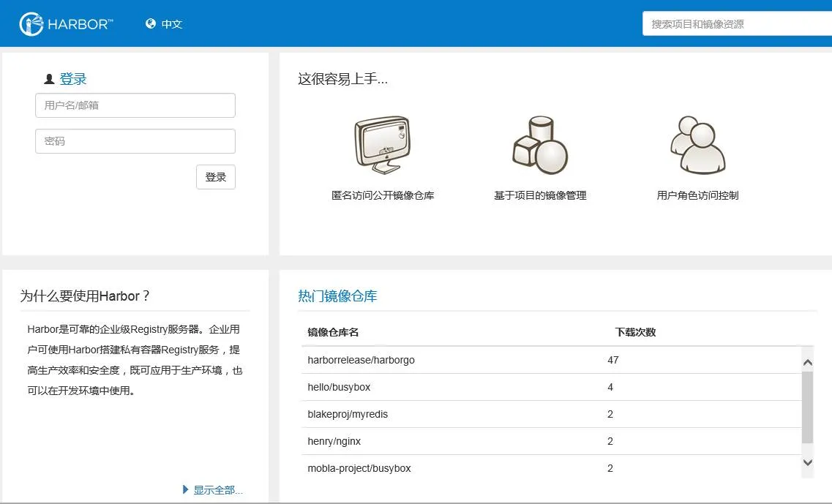Screen dimensions: 832x504
Task: Click download count 47 for harborgo
Action: click(x=613, y=360)
